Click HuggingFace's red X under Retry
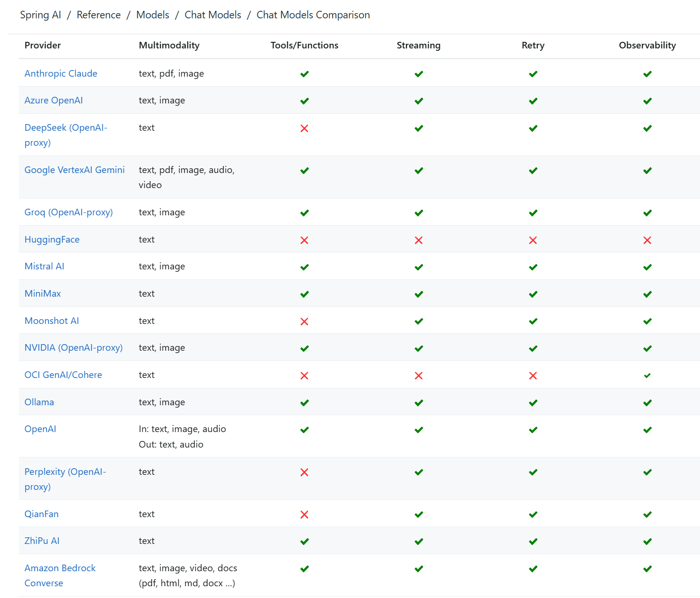Image resolution: width=700 pixels, height=598 pixels. [533, 240]
